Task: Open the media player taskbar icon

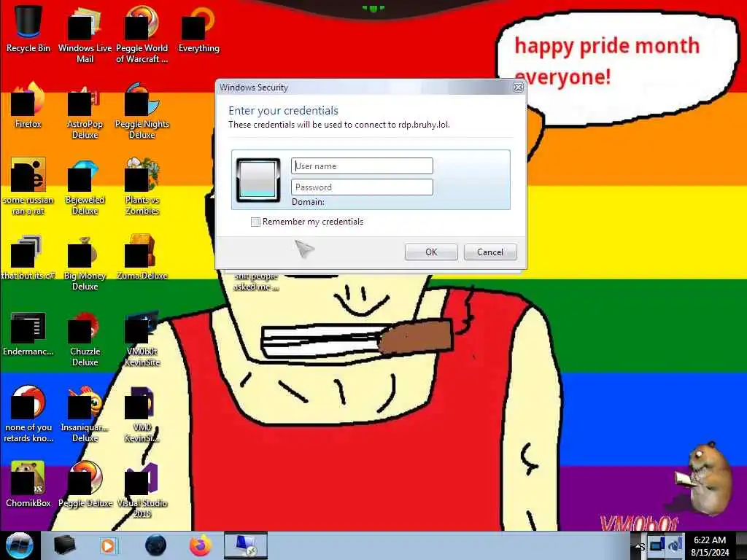Action: 108,545
